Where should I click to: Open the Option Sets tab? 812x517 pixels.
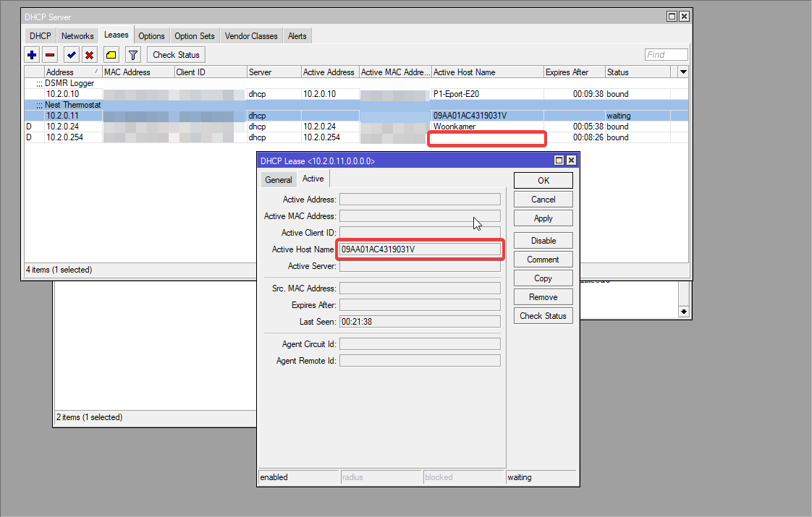194,35
